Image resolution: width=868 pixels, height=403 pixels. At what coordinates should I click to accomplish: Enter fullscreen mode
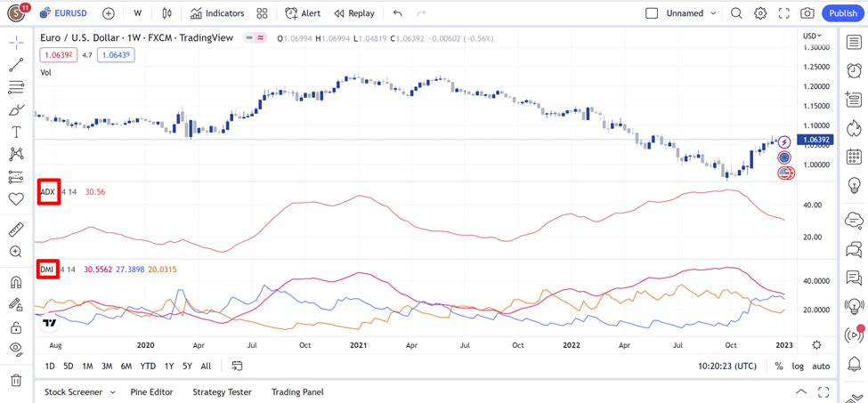pos(783,12)
